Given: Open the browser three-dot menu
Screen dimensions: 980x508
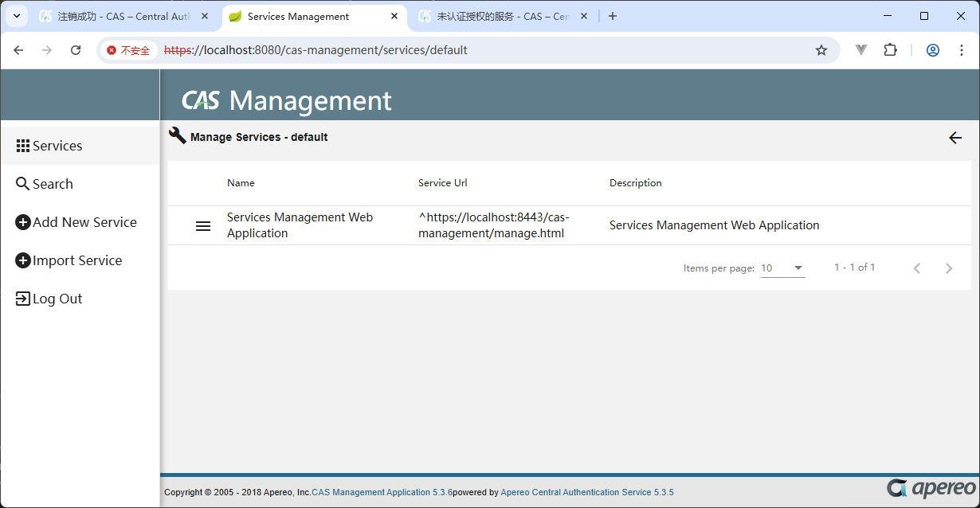Looking at the screenshot, I should tap(962, 50).
